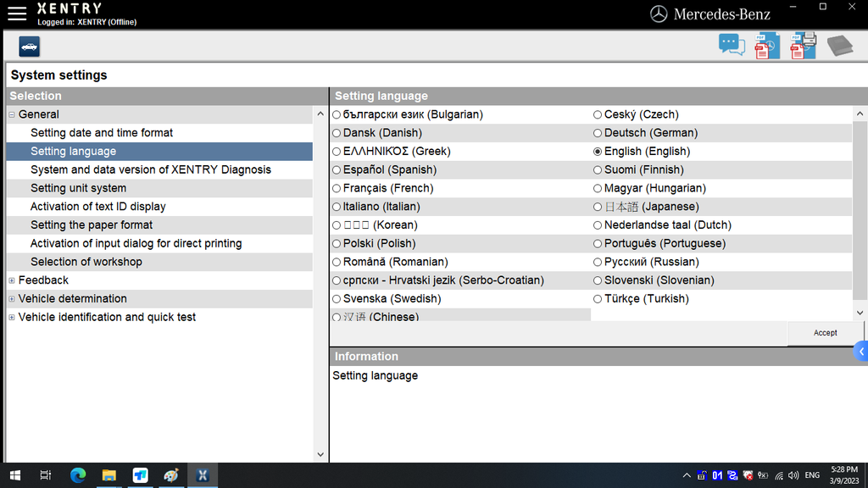
Task: Open the chat speech bubbles icon
Action: 732,45
